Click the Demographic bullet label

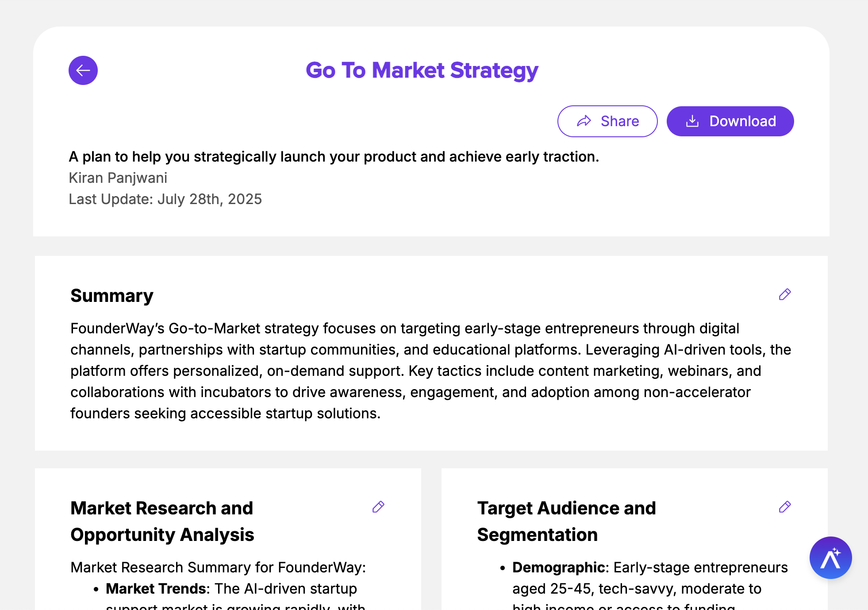559,568
